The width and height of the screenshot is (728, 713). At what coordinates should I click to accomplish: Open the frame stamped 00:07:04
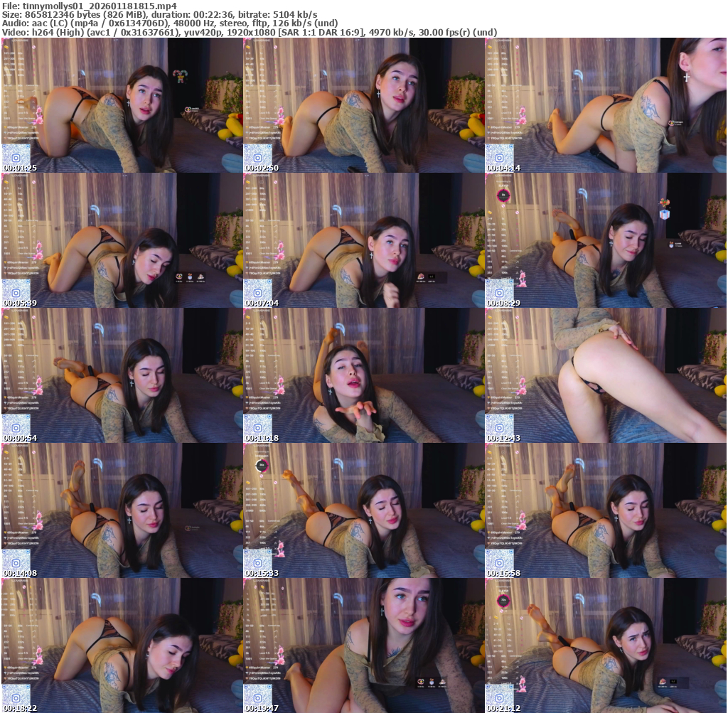tap(363, 240)
